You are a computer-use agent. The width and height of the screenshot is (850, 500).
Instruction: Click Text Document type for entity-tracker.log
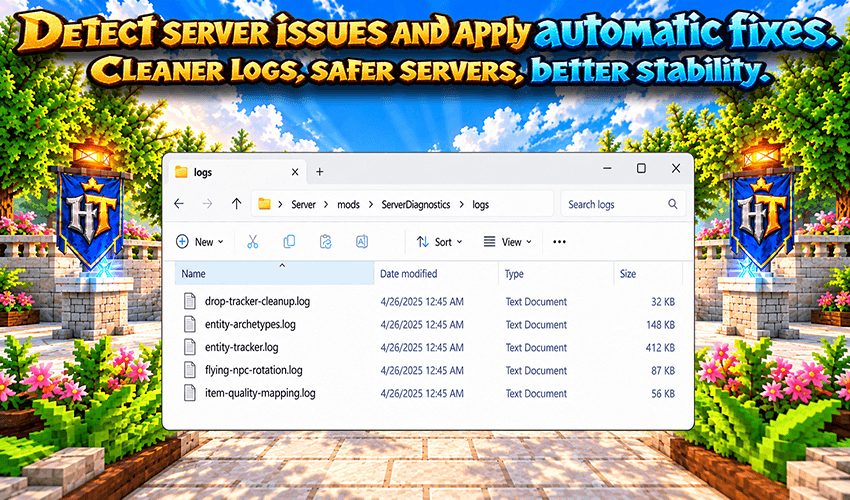point(536,348)
